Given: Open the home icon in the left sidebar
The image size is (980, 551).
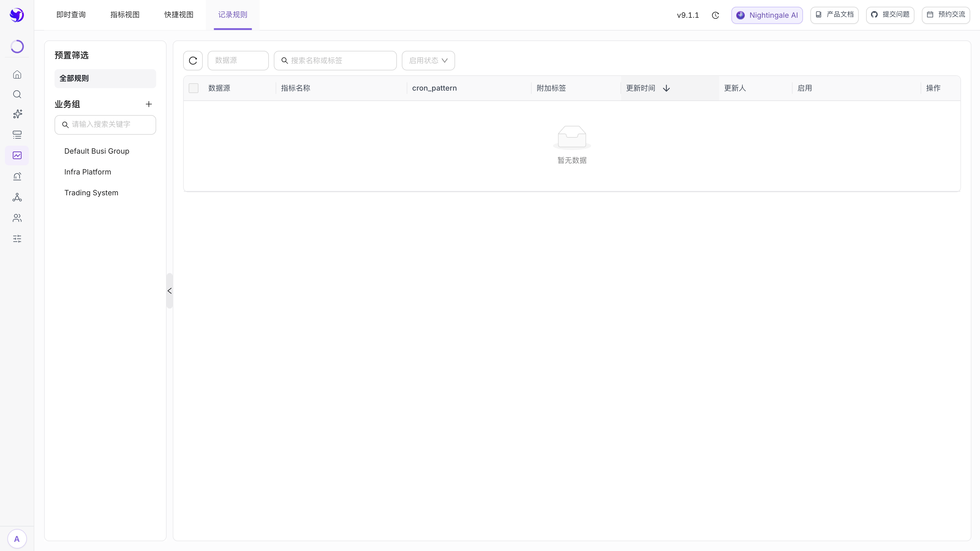Looking at the screenshot, I should (x=17, y=74).
